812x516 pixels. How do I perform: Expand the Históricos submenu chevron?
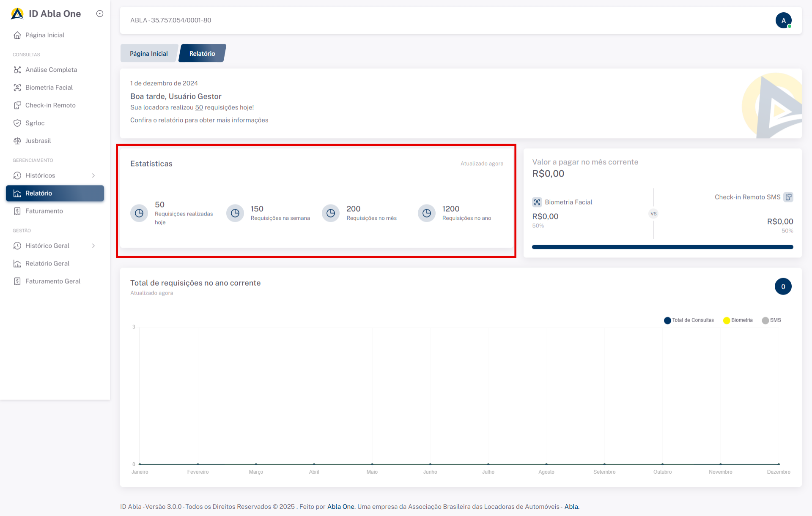coord(93,175)
